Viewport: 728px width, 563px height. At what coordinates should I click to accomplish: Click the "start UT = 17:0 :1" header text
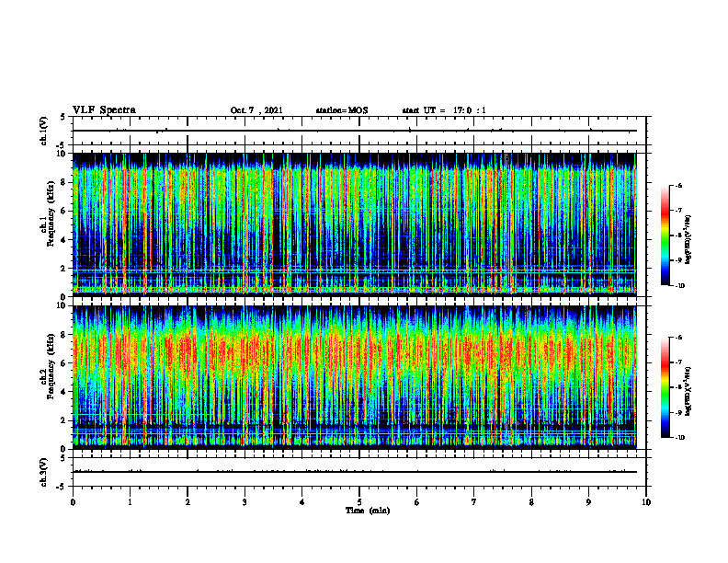pyautogui.click(x=444, y=110)
